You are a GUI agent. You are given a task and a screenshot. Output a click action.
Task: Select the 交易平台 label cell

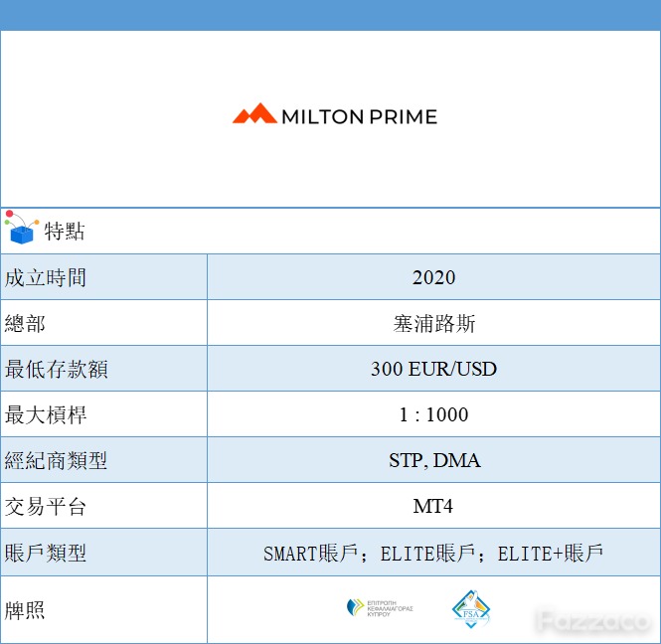103,506
